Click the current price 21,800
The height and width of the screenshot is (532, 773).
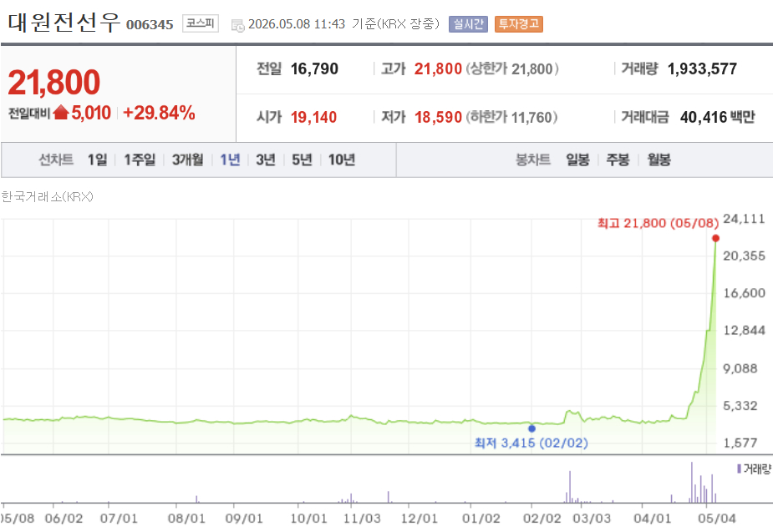54,82
